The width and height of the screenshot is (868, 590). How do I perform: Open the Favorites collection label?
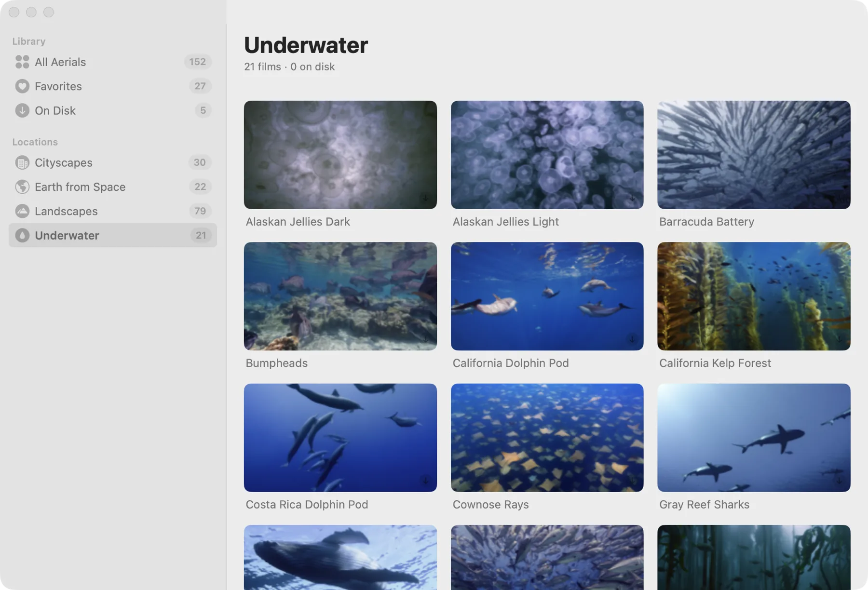point(58,86)
